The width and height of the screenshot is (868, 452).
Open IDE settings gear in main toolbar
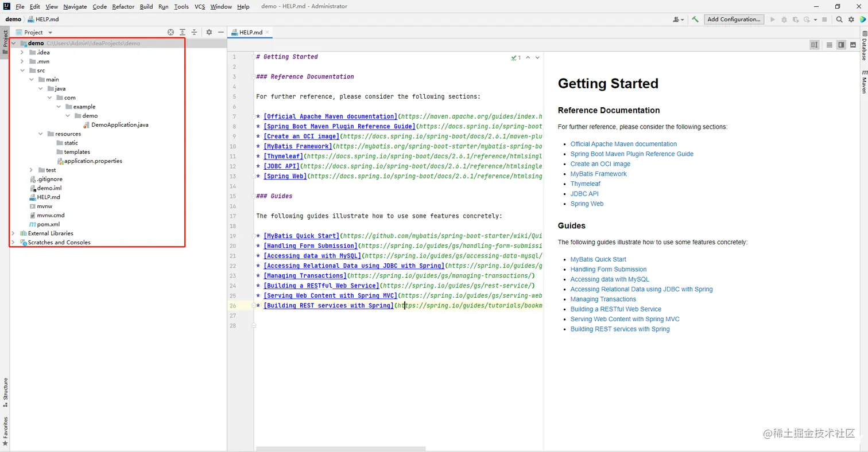tap(851, 19)
